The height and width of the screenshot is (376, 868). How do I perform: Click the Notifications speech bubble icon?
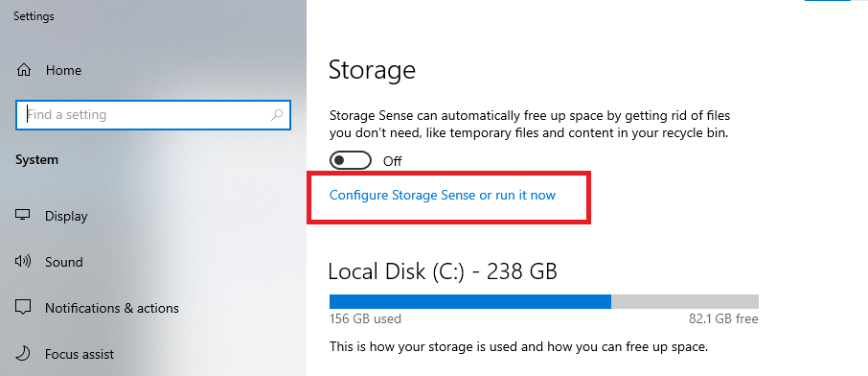point(23,307)
